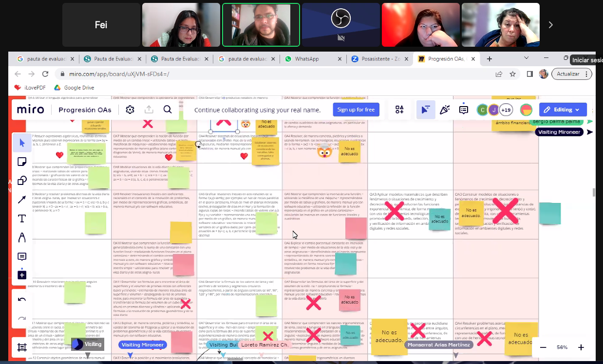Go back in Chrome
This screenshot has height=364, width=603.
point(18,74)
